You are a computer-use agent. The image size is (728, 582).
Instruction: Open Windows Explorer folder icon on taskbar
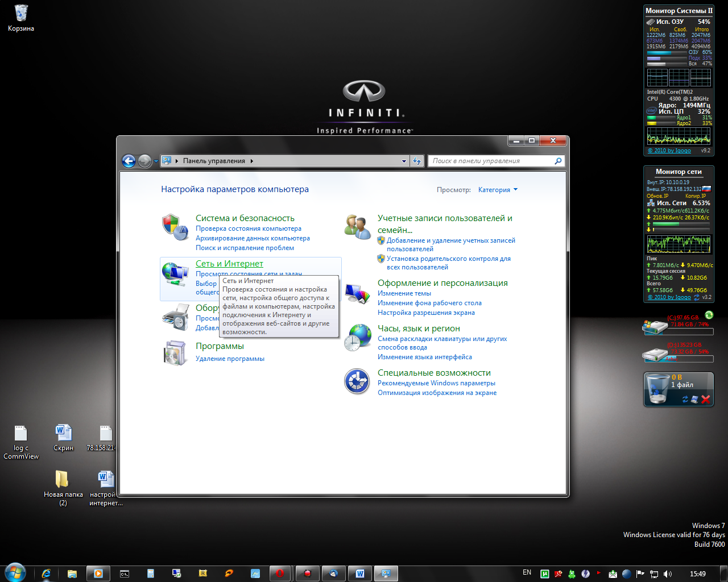click(72, 573)
